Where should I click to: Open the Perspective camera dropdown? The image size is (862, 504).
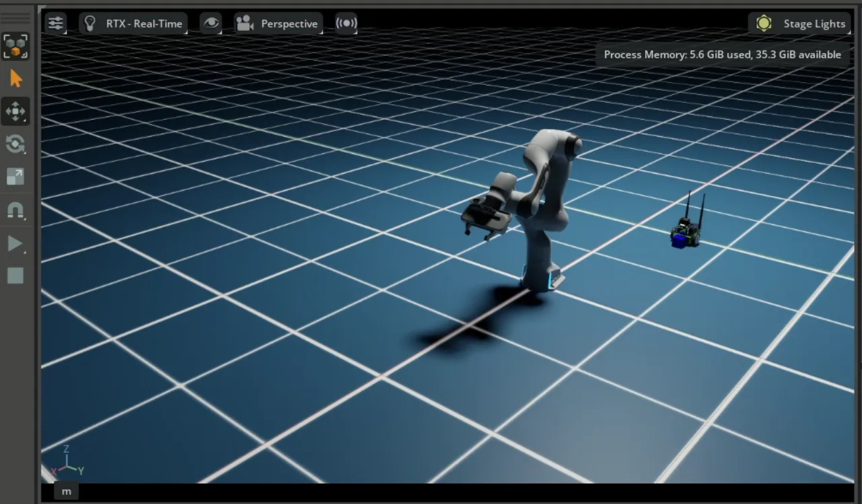289,24
